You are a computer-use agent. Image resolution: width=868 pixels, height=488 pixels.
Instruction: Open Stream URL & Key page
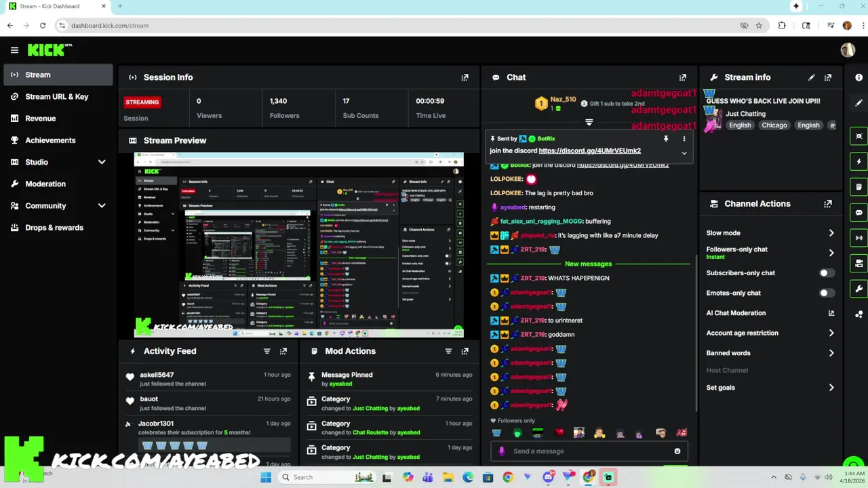[58, 96]
